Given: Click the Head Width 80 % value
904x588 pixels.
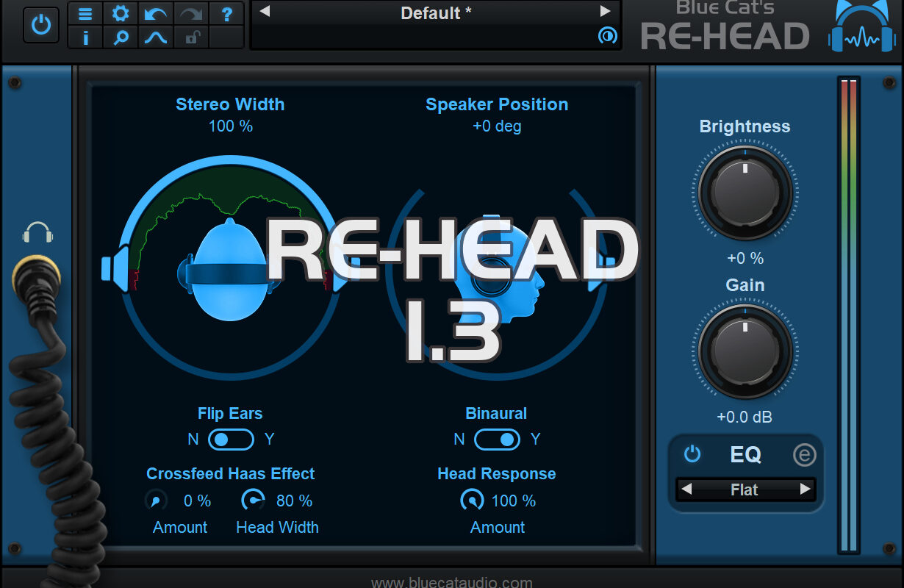Looking at the screenshot, I should (x=294, y=501).
